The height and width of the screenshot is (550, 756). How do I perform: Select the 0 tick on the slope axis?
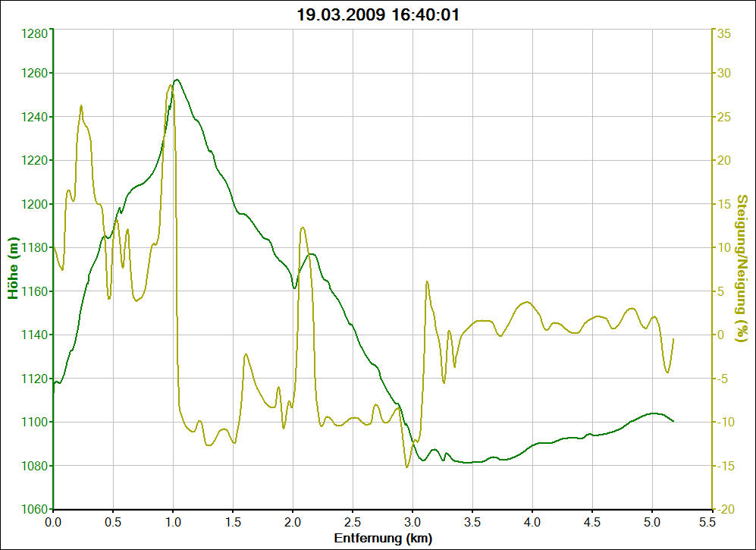click(x=719, y=335)
